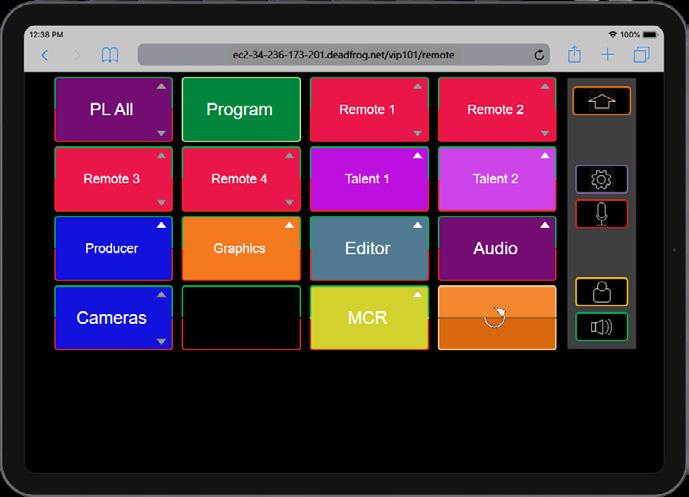
Task: Click the orange replay arrow tile
Action: 497,318
